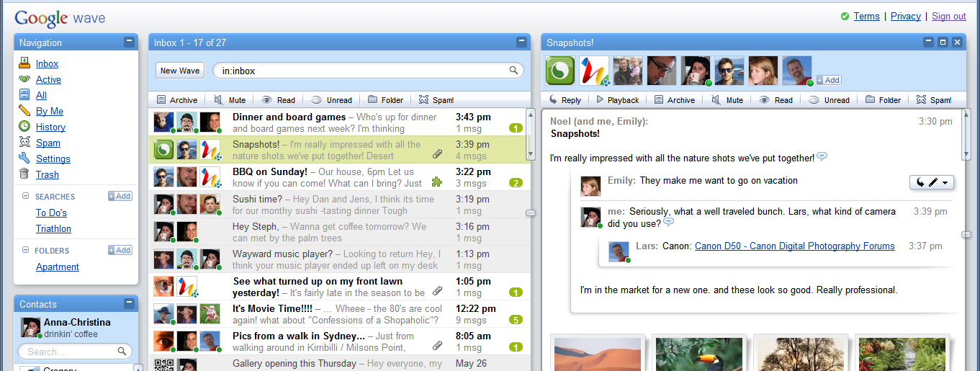Viewport: 980px width, 371px height.
Task: Archive the Snapshots! wave
Action: point(674,100)
